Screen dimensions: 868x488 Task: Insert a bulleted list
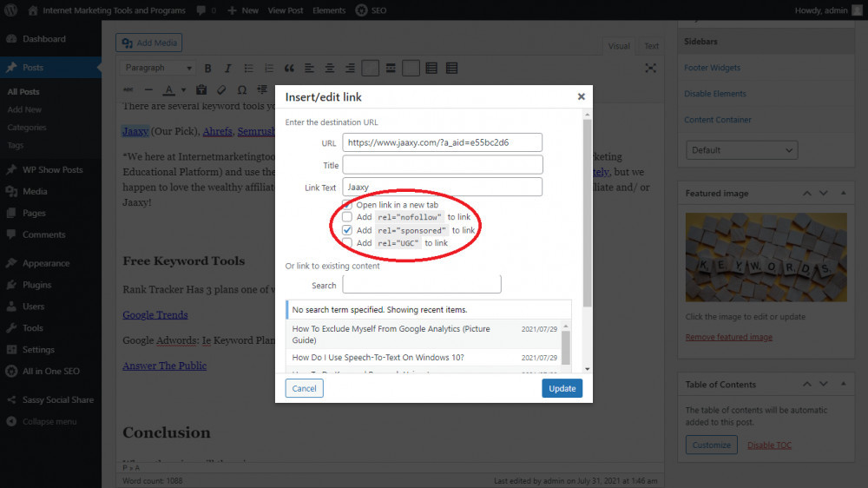[248, 68]
